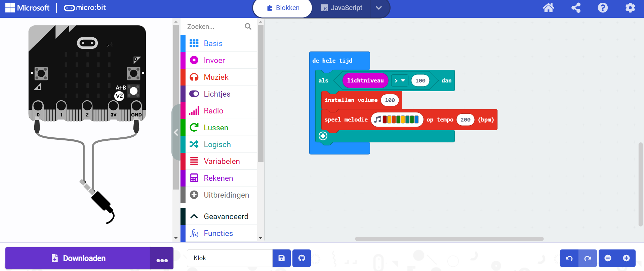Select the lichtniveau block
644x271 pixels.
point(365,80)
